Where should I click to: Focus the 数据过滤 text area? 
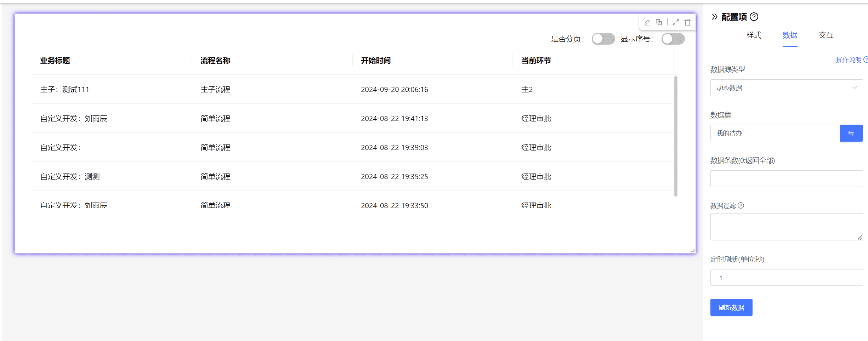tap(786, 227)
